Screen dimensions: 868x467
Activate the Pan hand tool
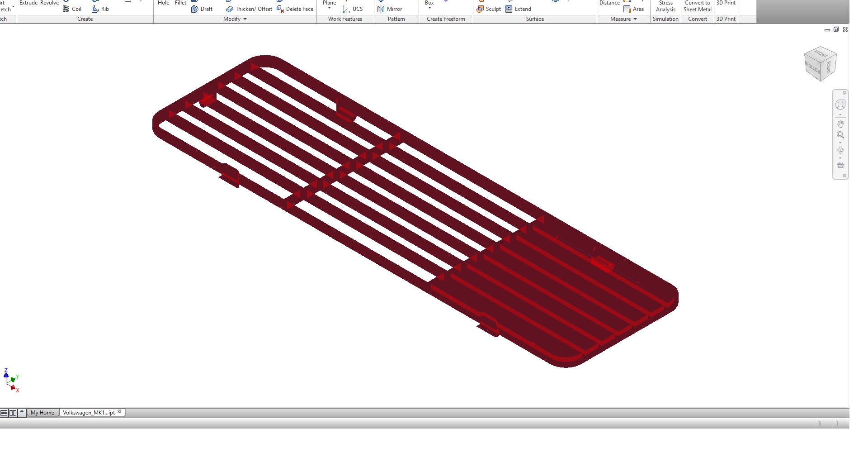tap(840, 124)
